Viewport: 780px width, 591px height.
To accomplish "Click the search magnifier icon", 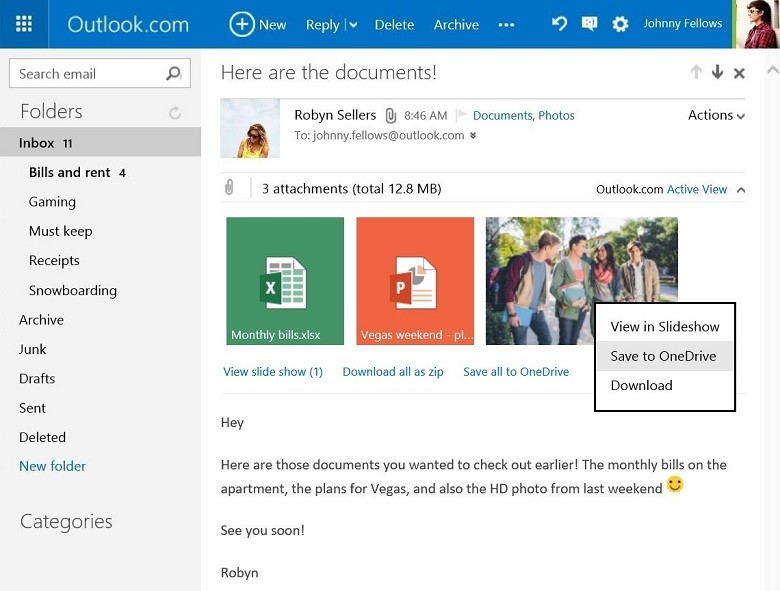I will pyautogui.click(x=173, y=73).
